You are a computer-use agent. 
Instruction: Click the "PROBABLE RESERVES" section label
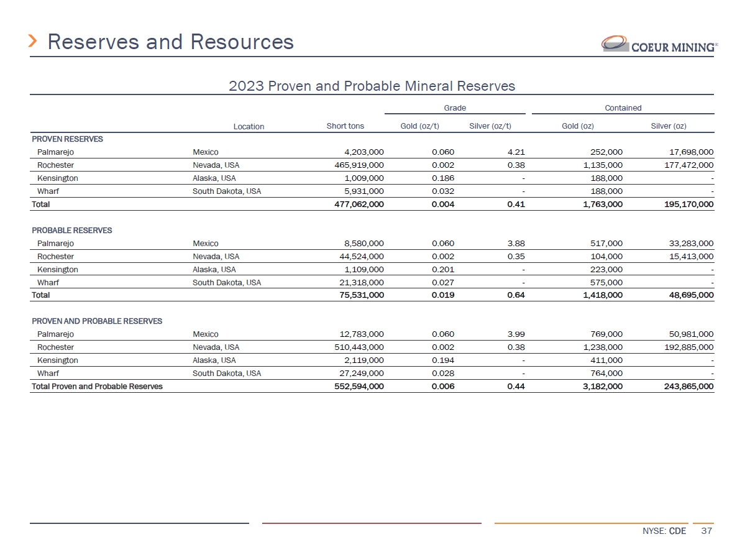tap(71, 230)
